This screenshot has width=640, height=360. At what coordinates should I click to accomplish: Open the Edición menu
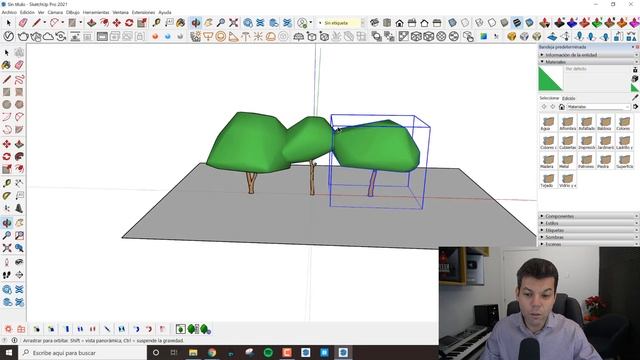pyautogui.click(x=27, y=12)
